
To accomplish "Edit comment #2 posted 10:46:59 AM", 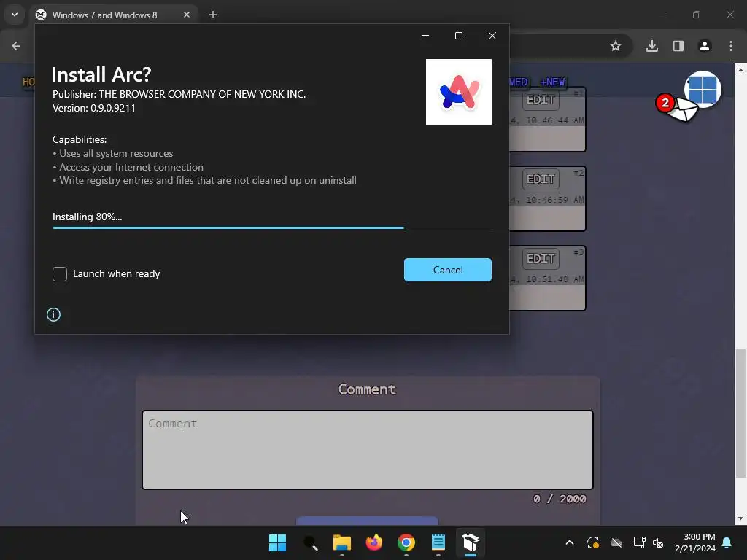I will pyautogui.click(x=541, y=179).
